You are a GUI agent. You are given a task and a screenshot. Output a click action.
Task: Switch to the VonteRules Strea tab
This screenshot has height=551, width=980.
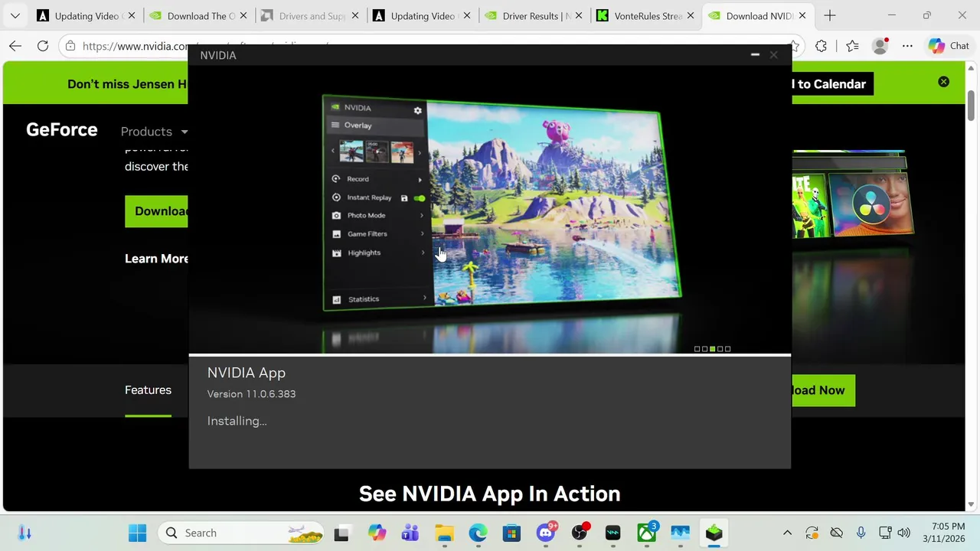tap(645, 15)
